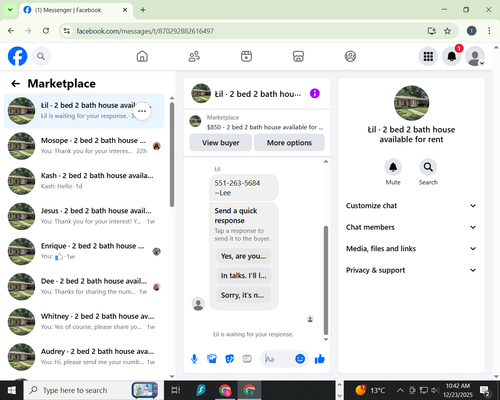500x400 pixels.
Task: Expand Customize chat section
Action: (411, 206)
